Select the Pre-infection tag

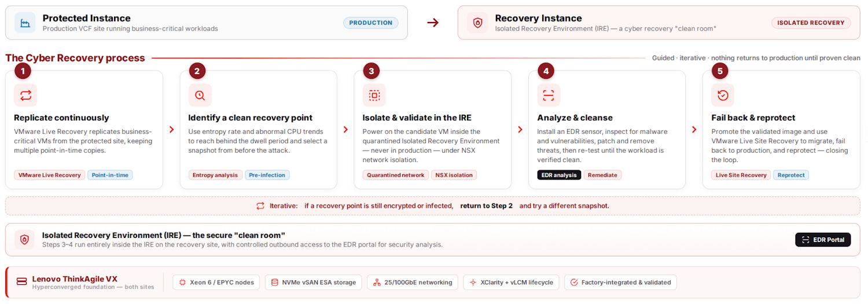pos(267,175)
